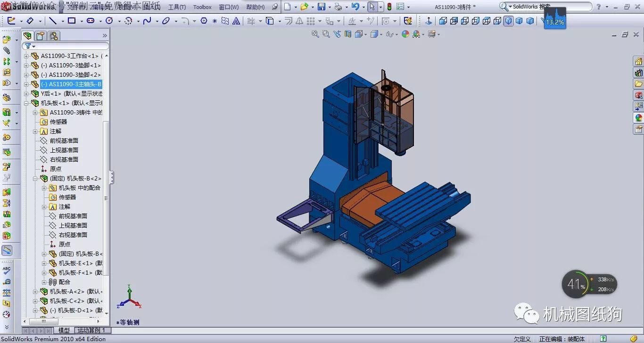Open the Edit Appearance color sphere
Viewport: 644px width, 343px height.
tap(405, 34)
